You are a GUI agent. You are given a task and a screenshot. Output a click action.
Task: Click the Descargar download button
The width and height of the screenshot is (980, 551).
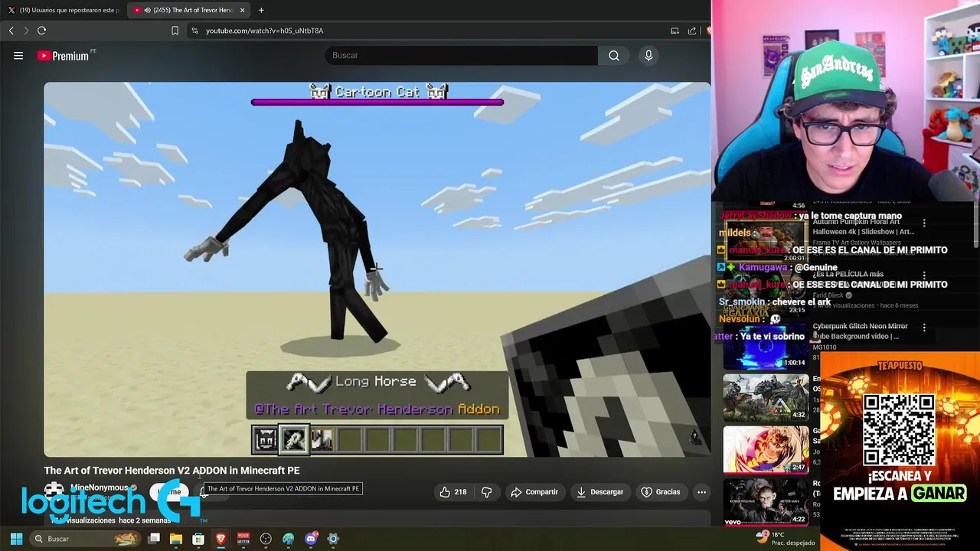(599, 492)
